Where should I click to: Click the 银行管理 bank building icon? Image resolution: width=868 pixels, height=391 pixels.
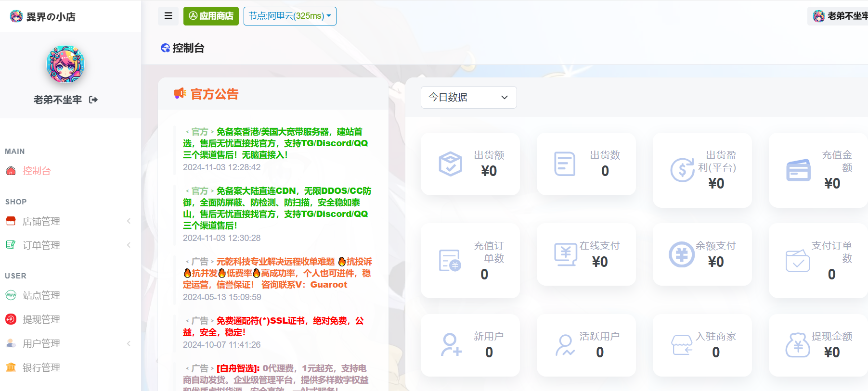(x=11, y=367)
